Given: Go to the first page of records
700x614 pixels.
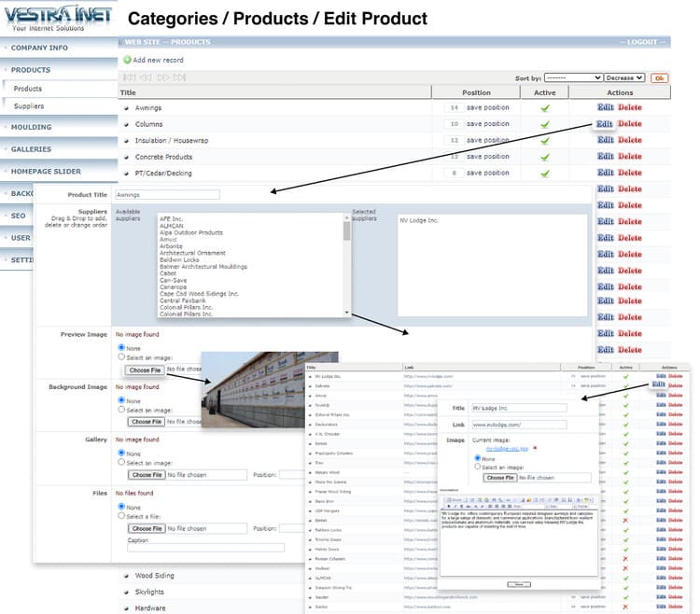Looking at the screenshot, I should [129, 77].
